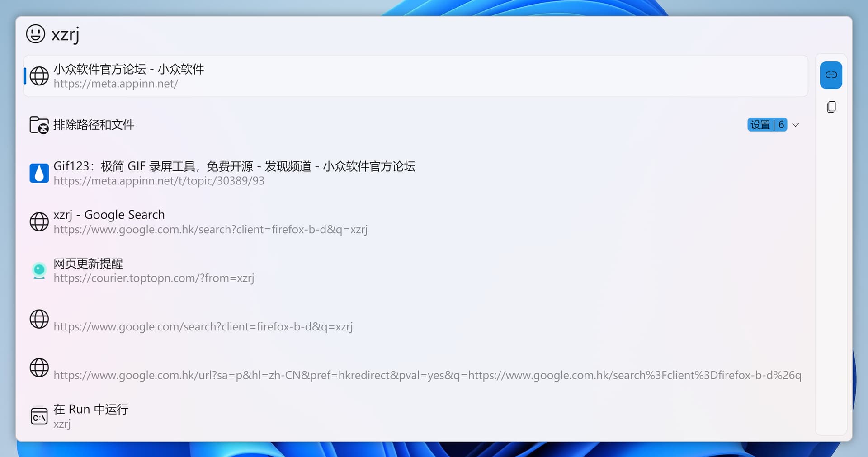Viewport: 868px width, 457px height.
Task: Click globe icon beside xzrj - Google Search
Action: tap(39, 222)
